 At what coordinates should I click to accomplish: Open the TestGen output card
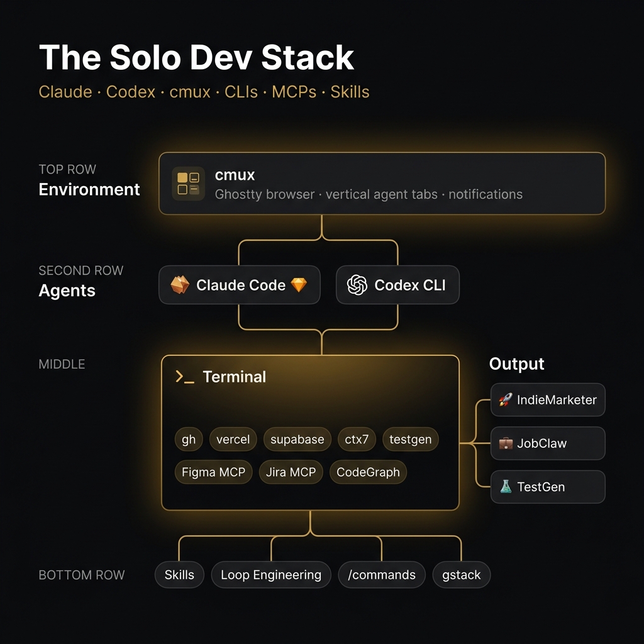(548, 487)
